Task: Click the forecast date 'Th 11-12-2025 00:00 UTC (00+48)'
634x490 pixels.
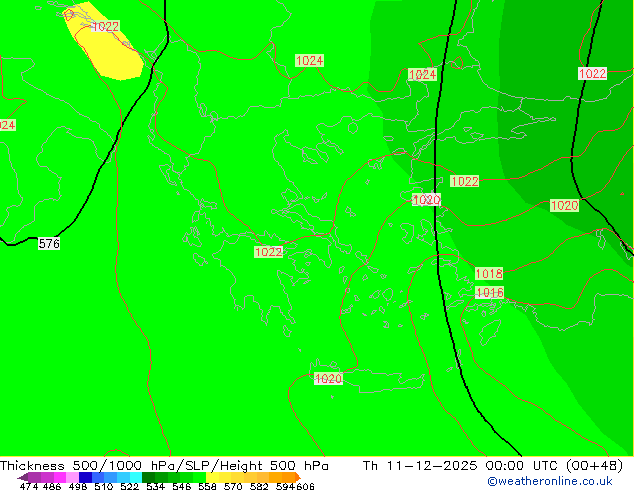Action: point(493,465)
